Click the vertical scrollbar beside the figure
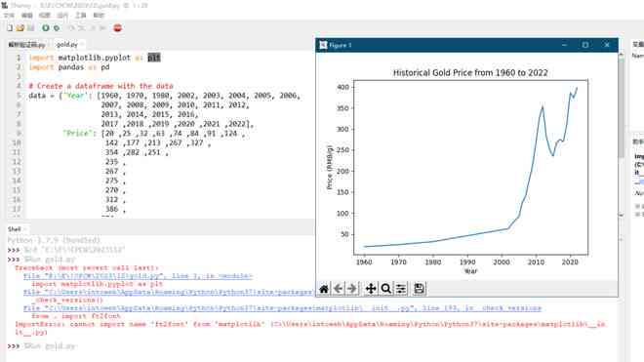 (x=621, y=136)
